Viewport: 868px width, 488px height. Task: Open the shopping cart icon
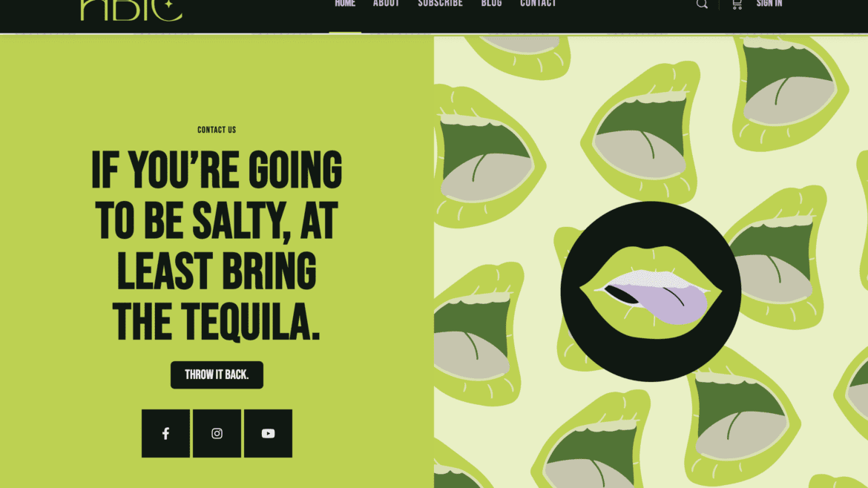pos(737,4)
